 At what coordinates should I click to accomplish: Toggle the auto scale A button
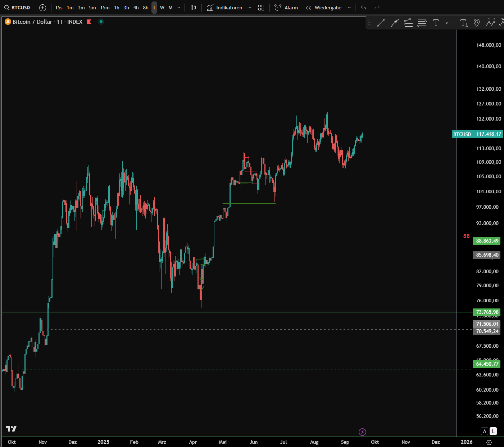[485, 431]
